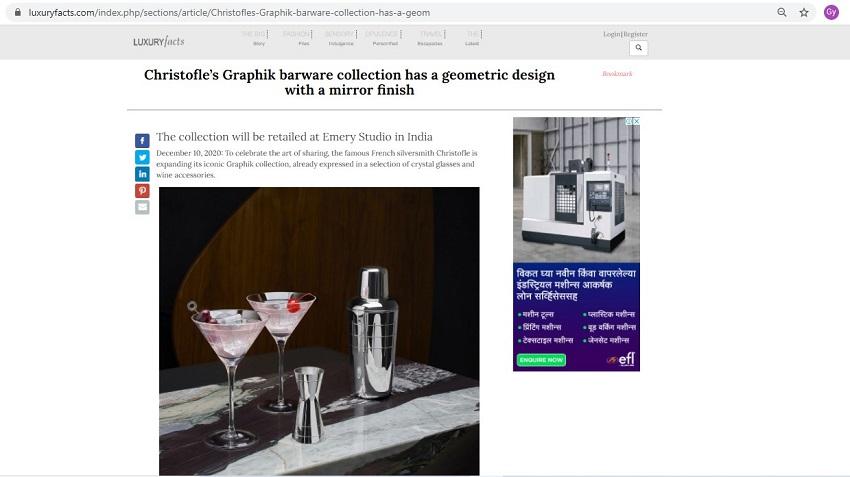Close the ad with X icon
Image resolution: width=850 pixels, height=477 pixels.
pos(636,121)
